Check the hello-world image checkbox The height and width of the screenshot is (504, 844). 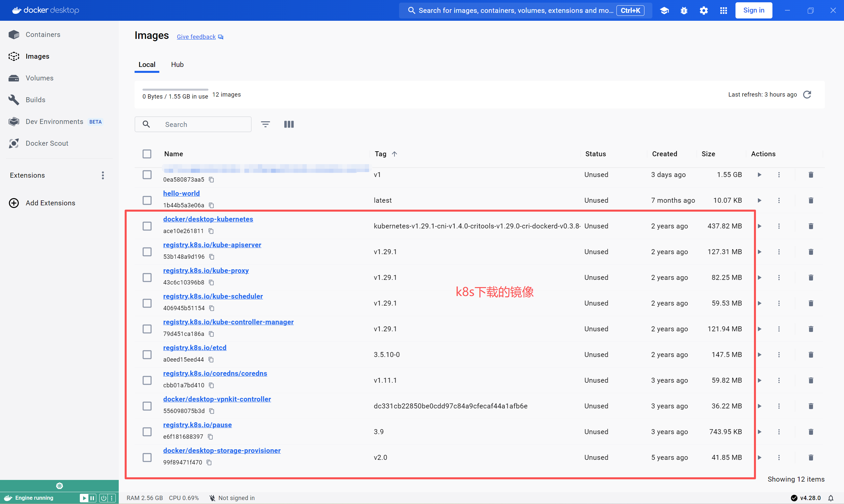pos(147,200)
